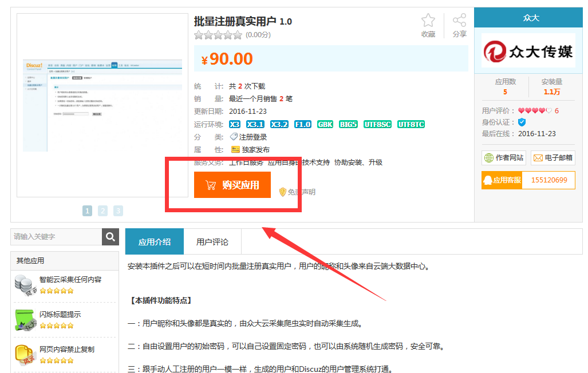Click the 电子邮箱 envelope icon
Image resolution: width=588 pixels, height=373 pixels.
point(538,158)
